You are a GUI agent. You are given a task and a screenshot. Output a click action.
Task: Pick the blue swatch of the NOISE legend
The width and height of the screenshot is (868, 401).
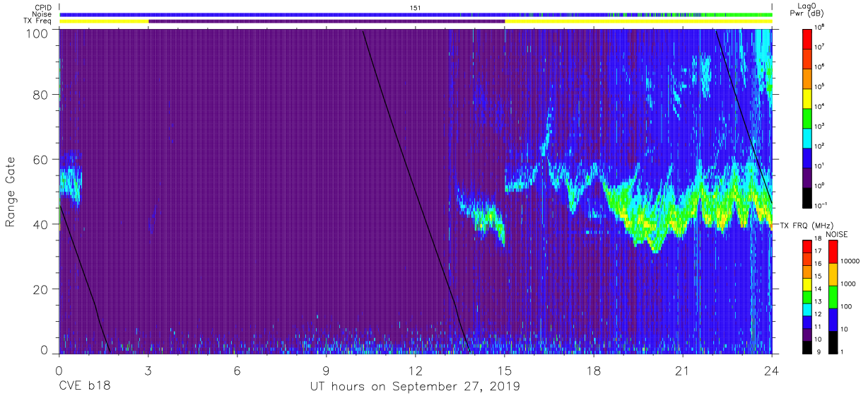tap(833, 318)
